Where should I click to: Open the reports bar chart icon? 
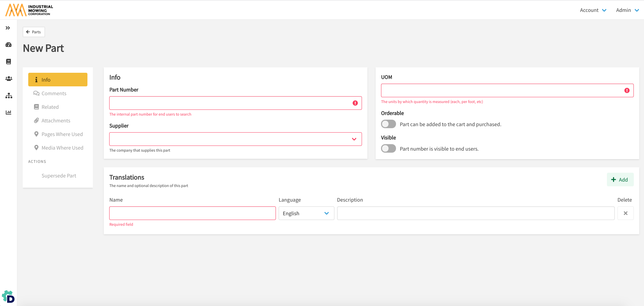(9, 113)
